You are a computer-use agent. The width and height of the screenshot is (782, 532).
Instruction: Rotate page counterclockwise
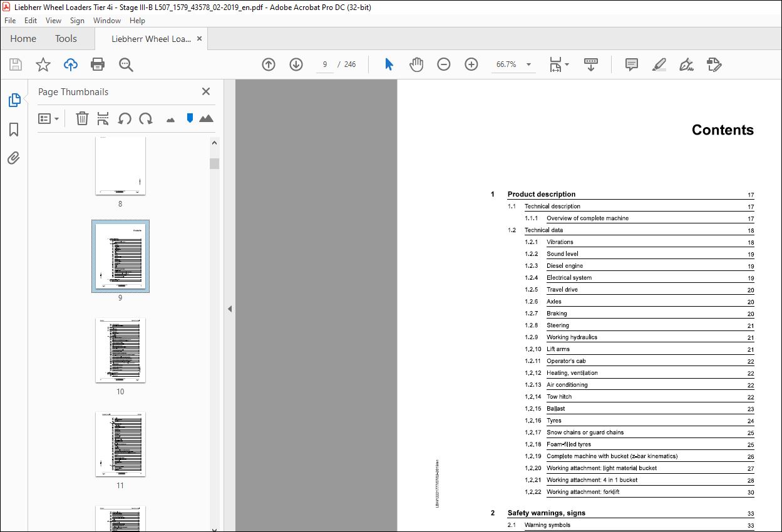point(125,118)
